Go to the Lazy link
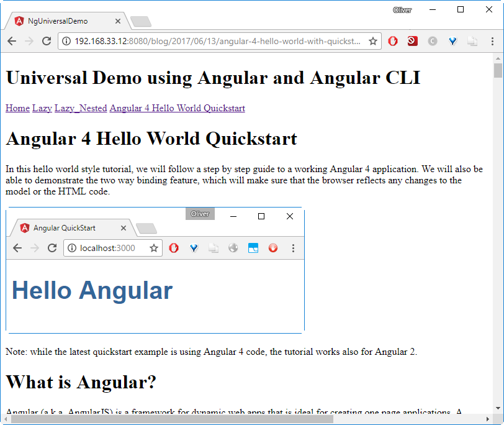The image size is (504, 425). point(42,108)
